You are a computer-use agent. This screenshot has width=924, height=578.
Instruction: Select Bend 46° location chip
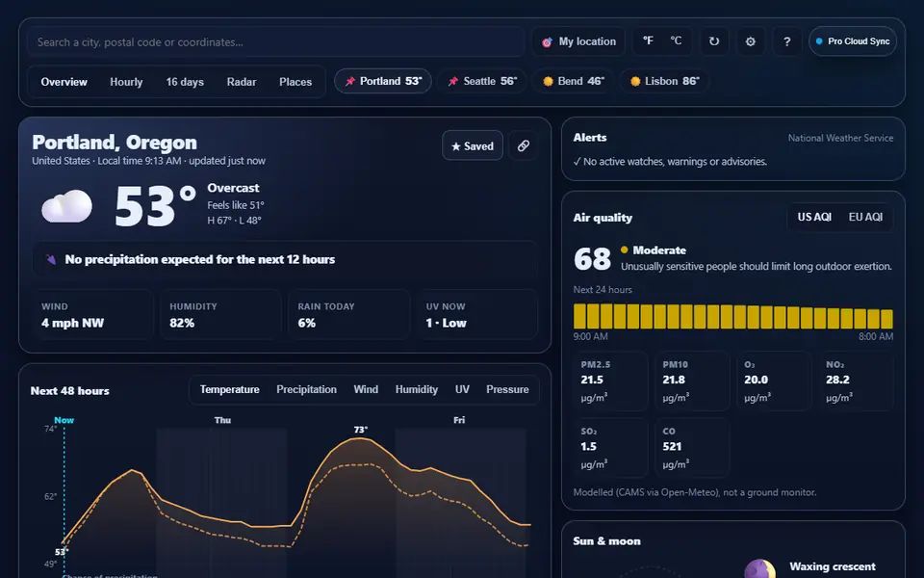573,81
